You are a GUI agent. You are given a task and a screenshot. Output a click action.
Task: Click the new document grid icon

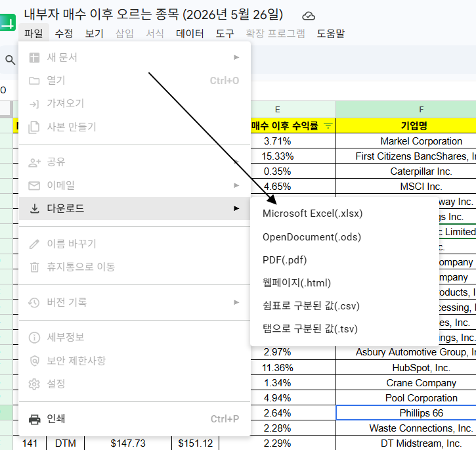[34, 57]
